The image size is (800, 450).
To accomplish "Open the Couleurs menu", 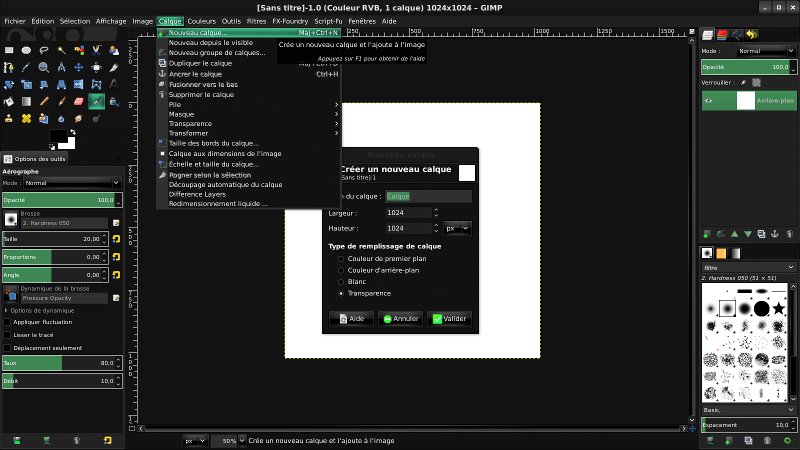I will click(202, 21).
